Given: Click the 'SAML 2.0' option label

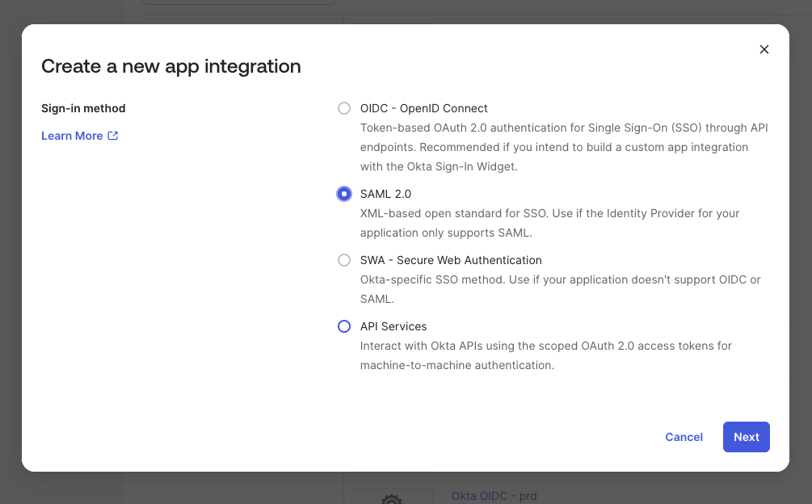Looking at the screenshot, I should [x=385, y=194].
